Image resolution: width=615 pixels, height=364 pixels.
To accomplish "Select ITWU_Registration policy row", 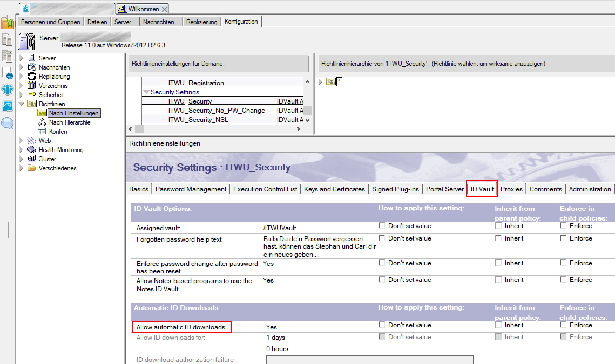I will click(x=223, y=83).
